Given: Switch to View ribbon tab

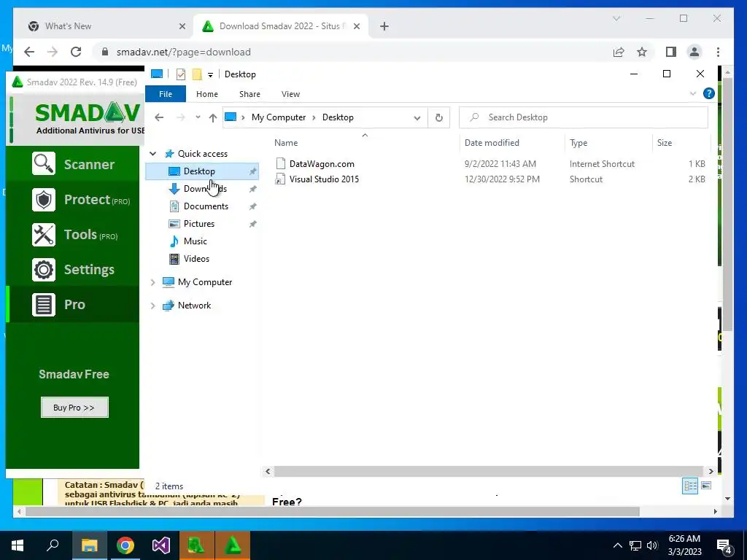Looking at the screenshot, I should [290, 94].
